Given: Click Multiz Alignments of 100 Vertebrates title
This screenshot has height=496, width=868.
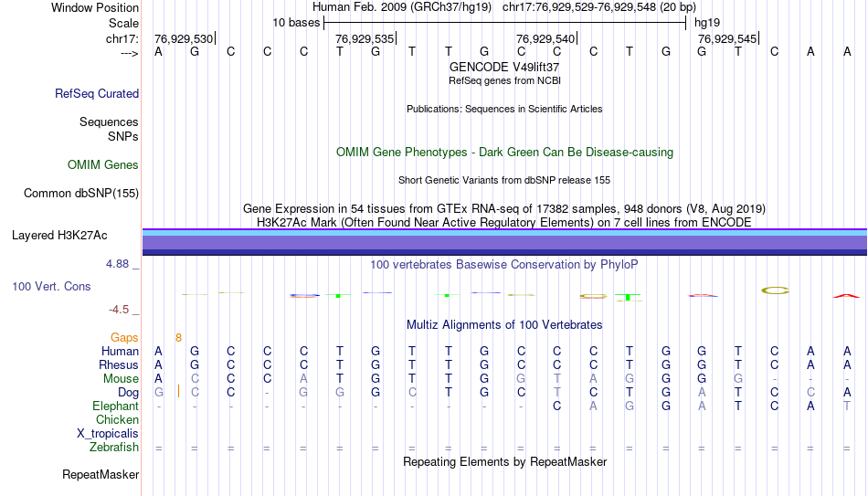Looking at the screenshot, I should click(504, 325).
